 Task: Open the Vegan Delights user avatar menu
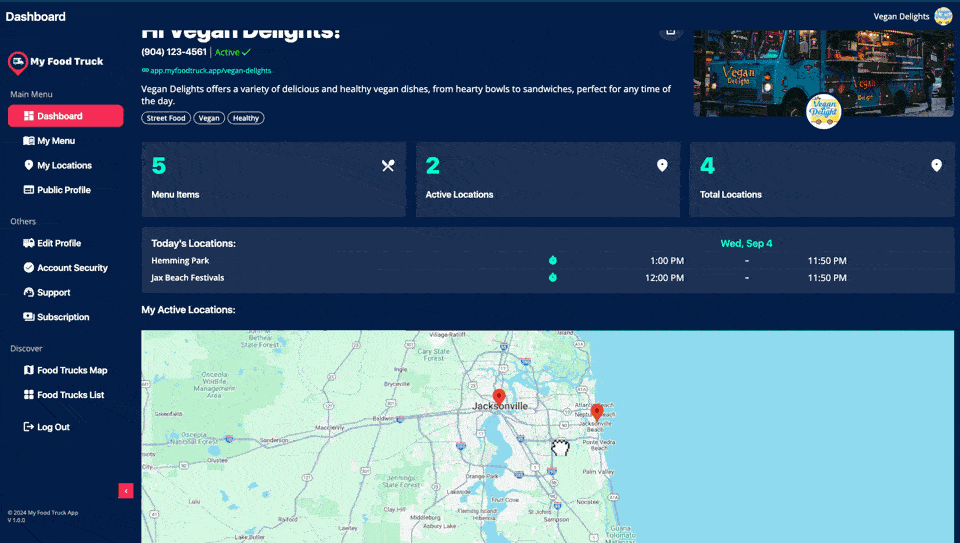coord(943,16)
